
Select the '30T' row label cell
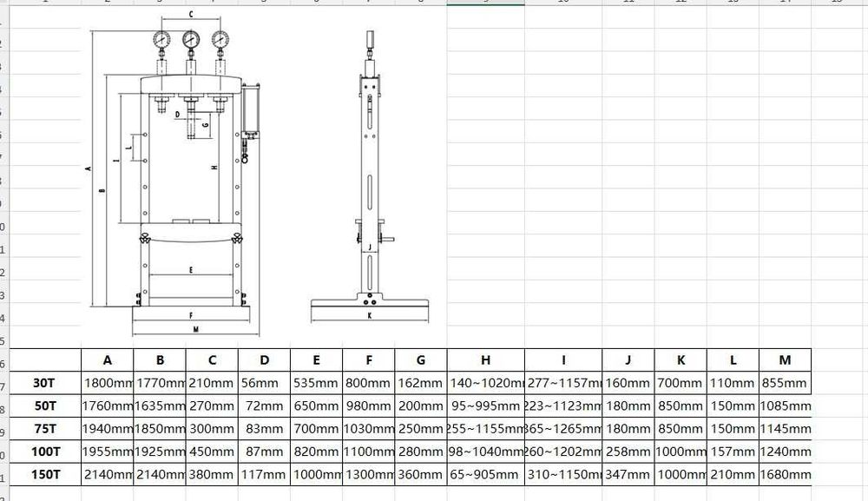(45, 383)
